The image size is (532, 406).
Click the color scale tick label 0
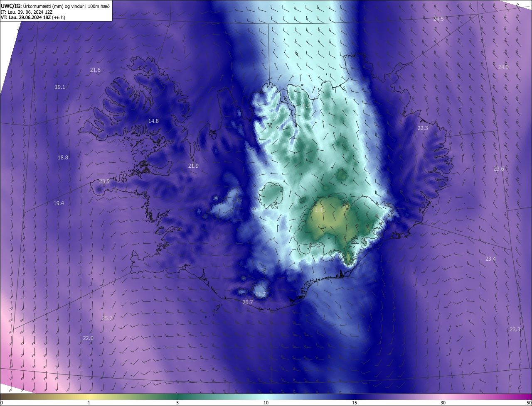tap(2, 403)
